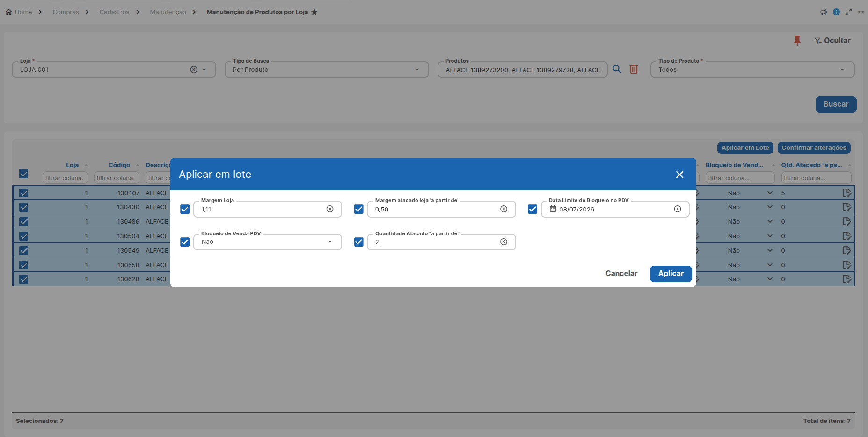Click the Aplicar em Lote button
The image size is (868, 437).
click(745, 148)
